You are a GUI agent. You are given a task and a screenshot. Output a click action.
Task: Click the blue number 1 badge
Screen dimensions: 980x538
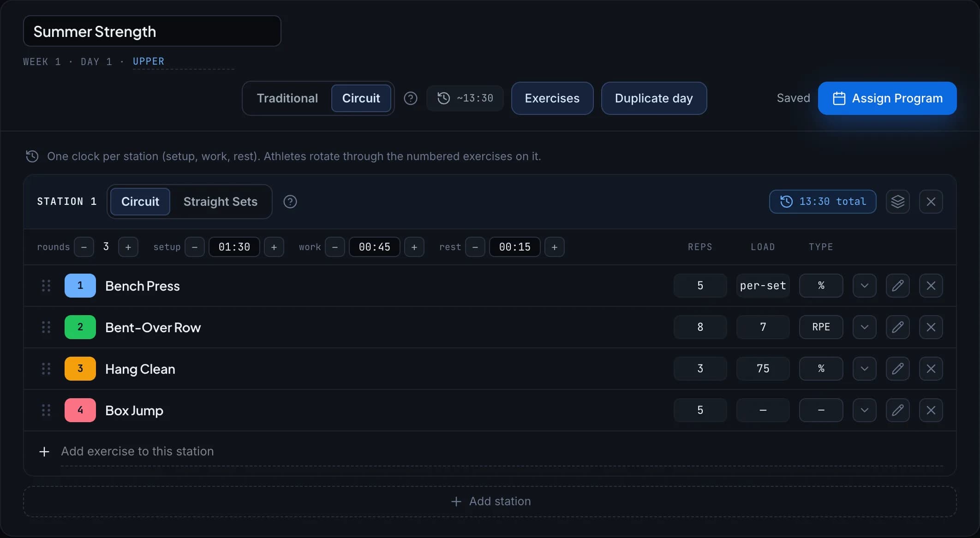(80, 286)
